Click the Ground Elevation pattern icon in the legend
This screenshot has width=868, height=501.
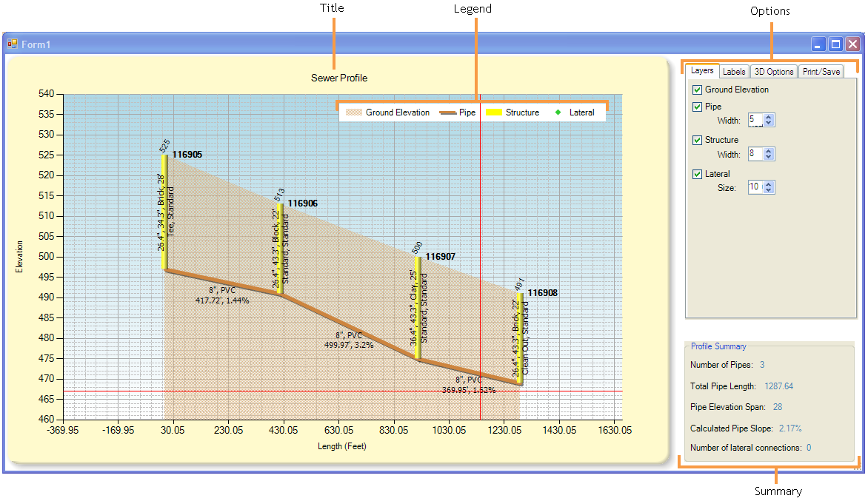point(354,112)
